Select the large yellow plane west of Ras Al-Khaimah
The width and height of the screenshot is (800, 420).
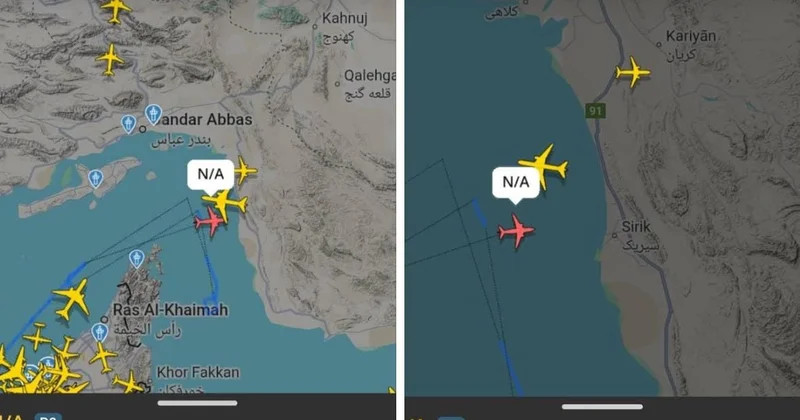tap(72, 299)
